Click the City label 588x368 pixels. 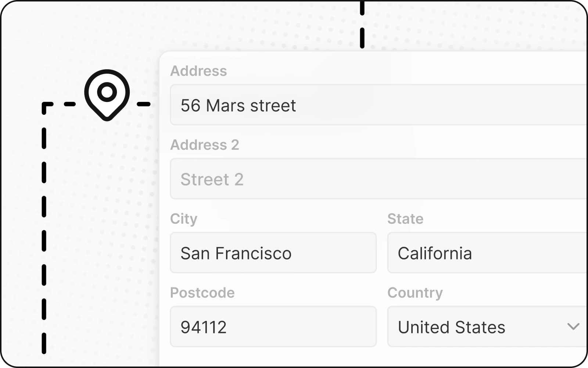pos(184,219)
